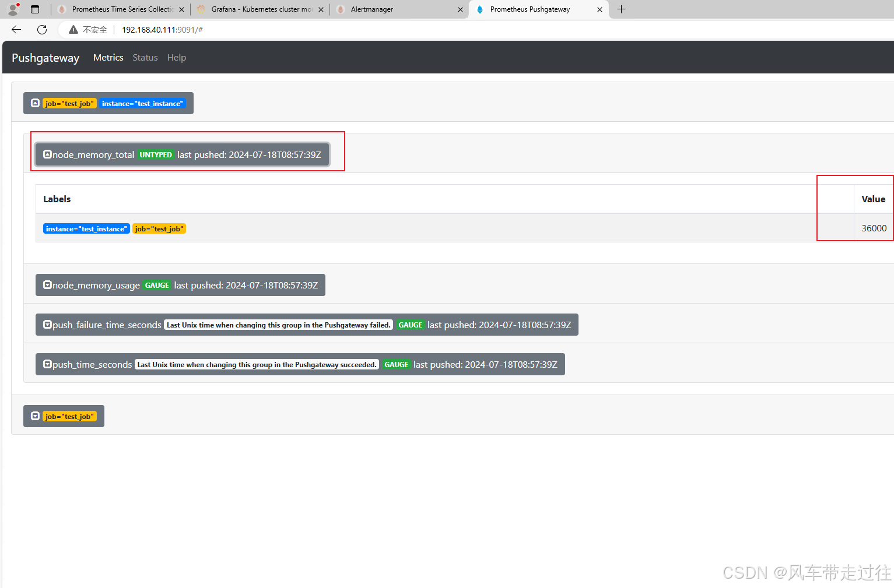894x588 pixels.
Task: Open the Metrics nav item
Action: tap(108, 57)
